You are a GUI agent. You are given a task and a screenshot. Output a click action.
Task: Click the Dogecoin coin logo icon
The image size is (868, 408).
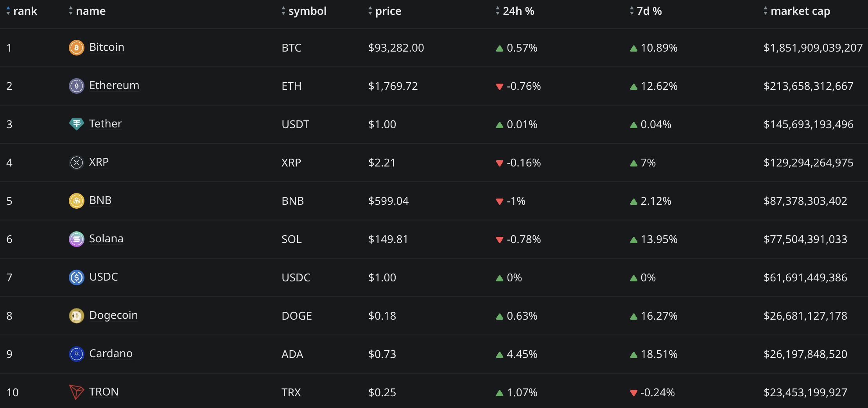(77, 316)
